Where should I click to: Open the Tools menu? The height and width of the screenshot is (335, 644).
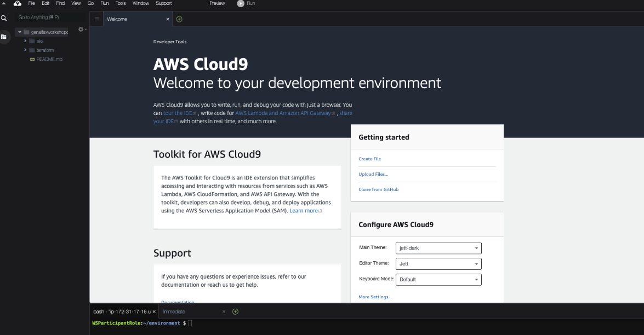121,3
